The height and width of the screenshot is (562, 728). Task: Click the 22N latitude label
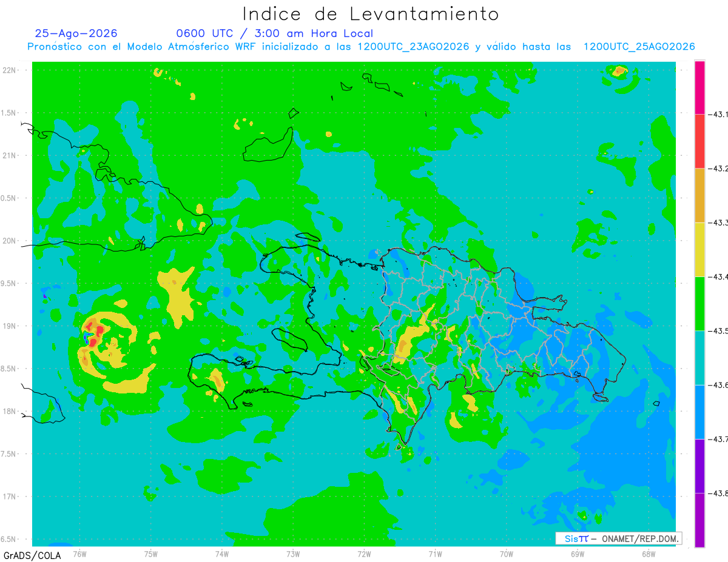coord(10,70)
